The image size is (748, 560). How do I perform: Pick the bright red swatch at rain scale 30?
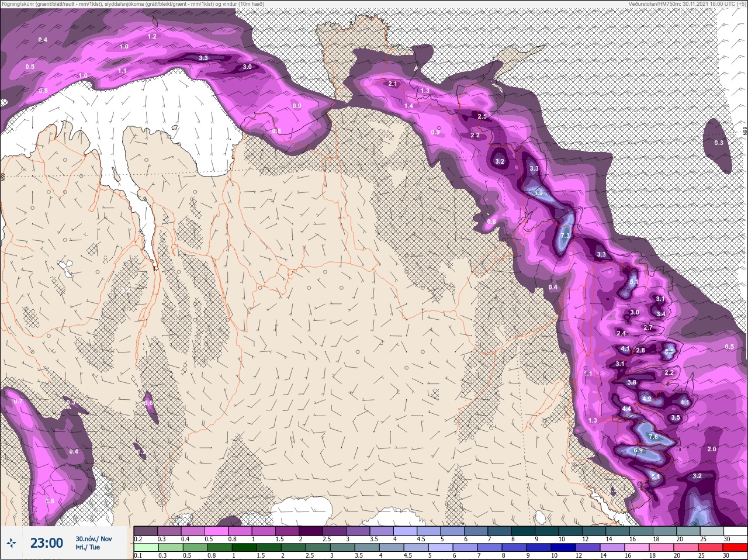[x=735, y=548]
